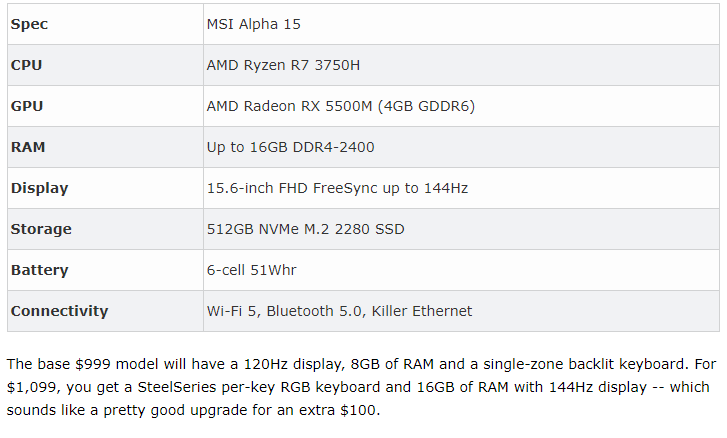The width and height of the screenshot is (727, 438).
Task: Click the Display row label
Action: coord(39,189)
